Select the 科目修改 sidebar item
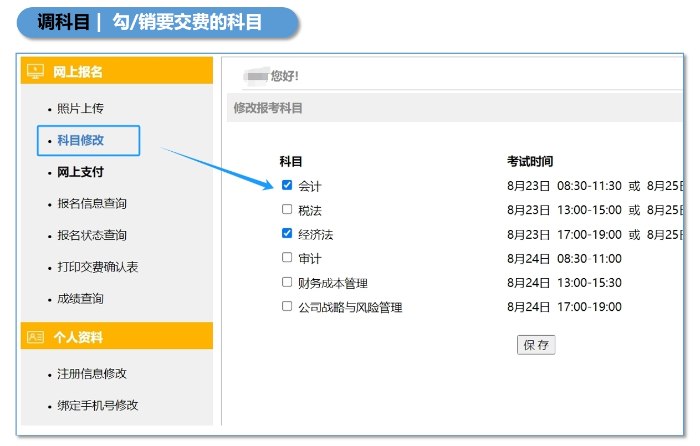The width and height of the screenshot is (700, 446). click(x=81, y=140)
